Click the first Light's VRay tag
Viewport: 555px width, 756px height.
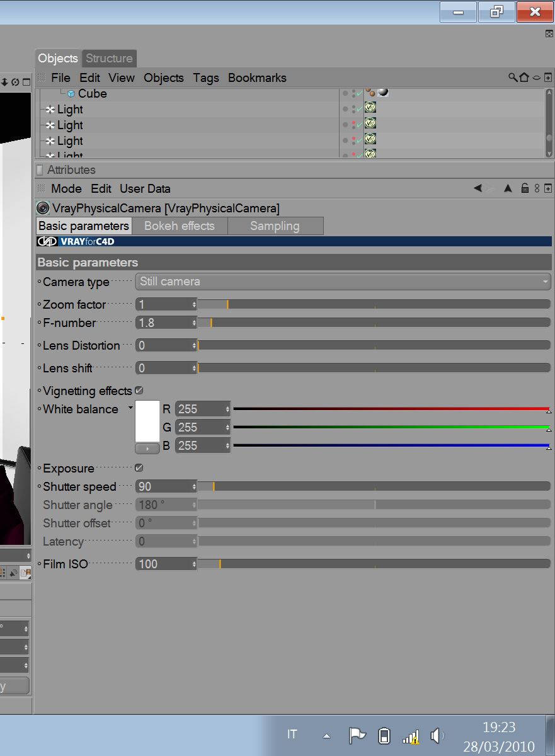[x=370, y=108]
